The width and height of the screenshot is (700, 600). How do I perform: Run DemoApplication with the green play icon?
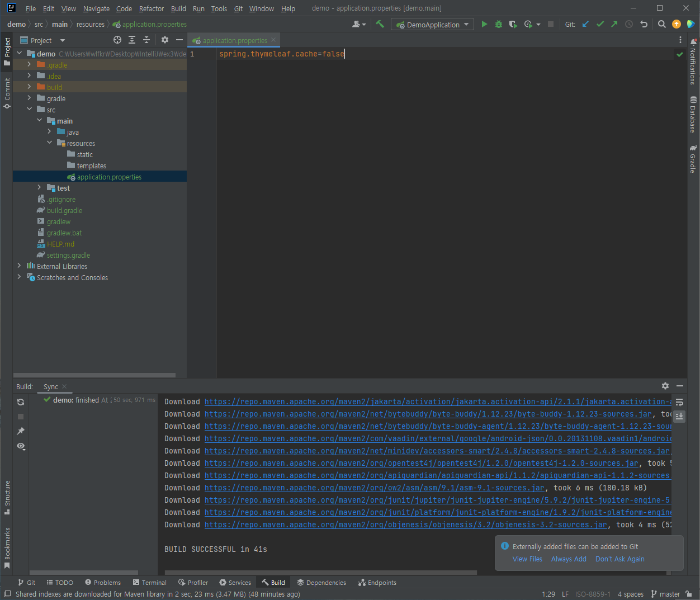[484, 24]
